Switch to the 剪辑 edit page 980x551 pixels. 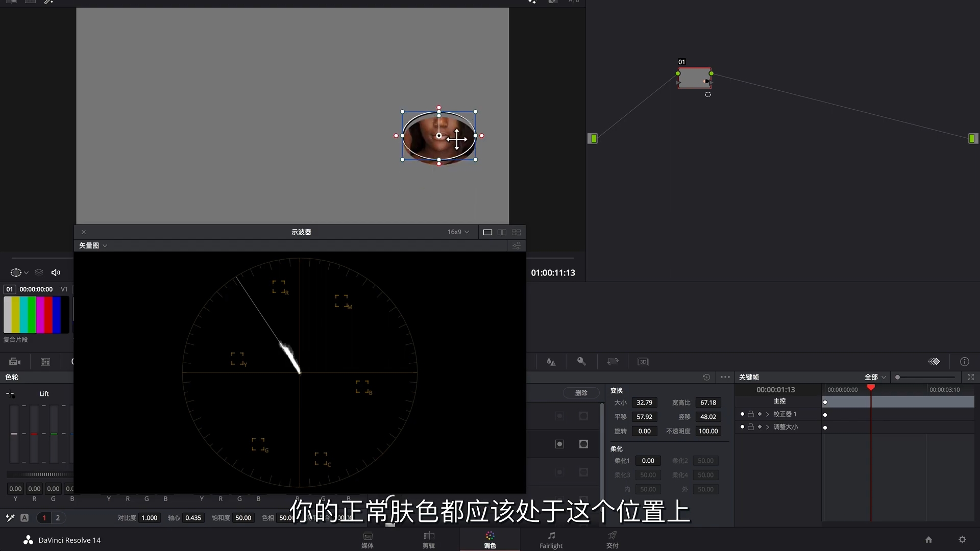429,540
